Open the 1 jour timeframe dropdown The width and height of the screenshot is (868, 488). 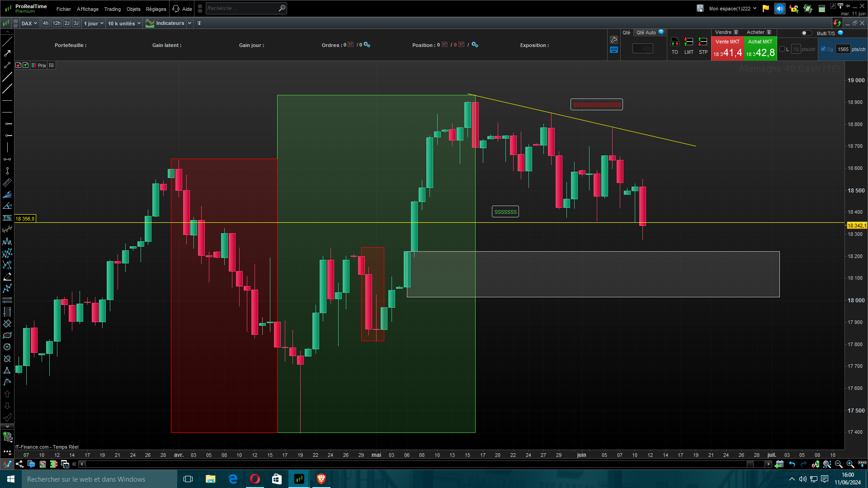tap(94, 23)
